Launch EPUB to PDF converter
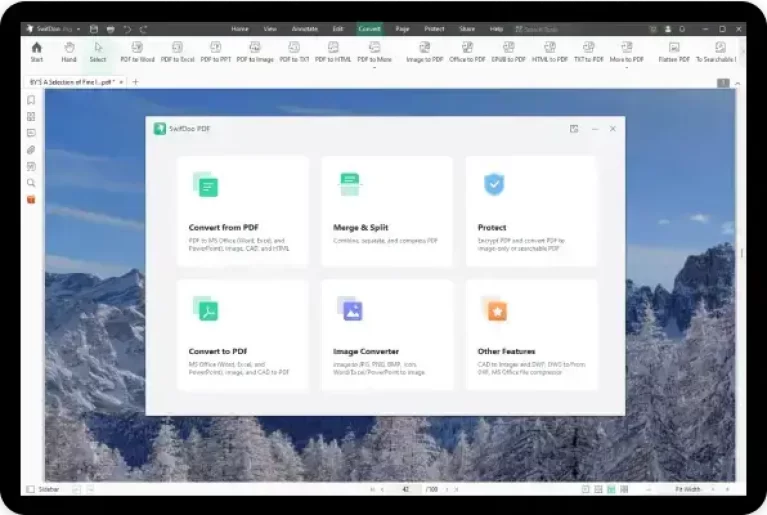The height and width of the screenshot is (515, 767). pyautogui.click(x=508, y=52)
